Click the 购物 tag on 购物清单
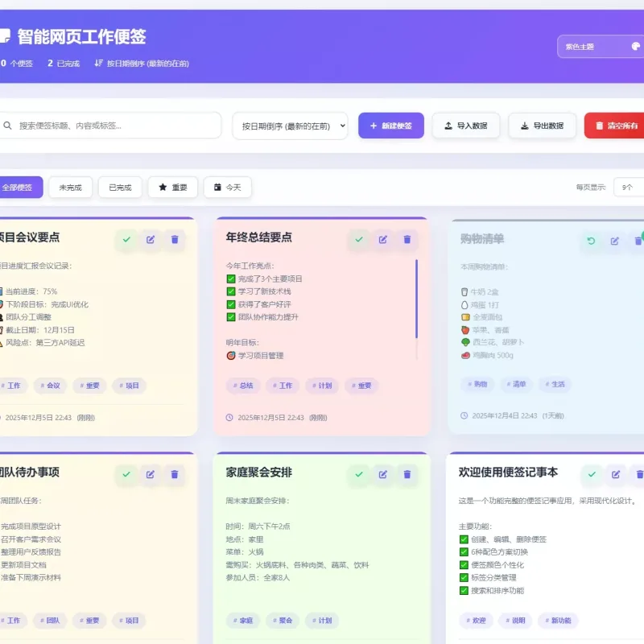Screen dimensions: 644x644 pos(477,384)
